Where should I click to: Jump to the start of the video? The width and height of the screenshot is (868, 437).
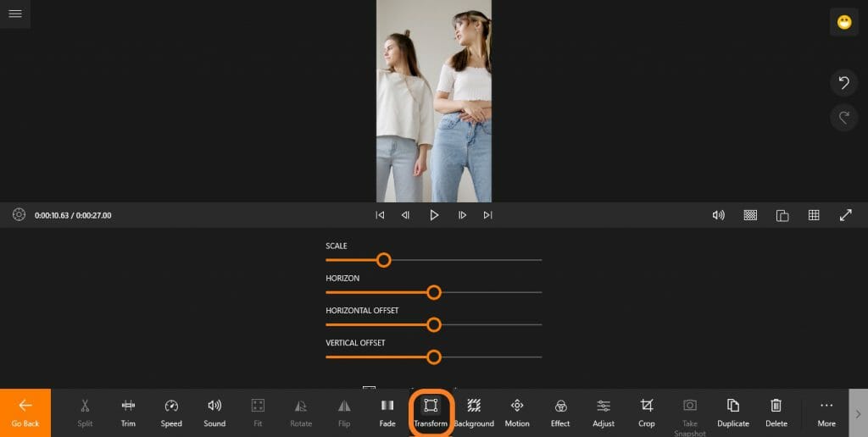point(380,215)
